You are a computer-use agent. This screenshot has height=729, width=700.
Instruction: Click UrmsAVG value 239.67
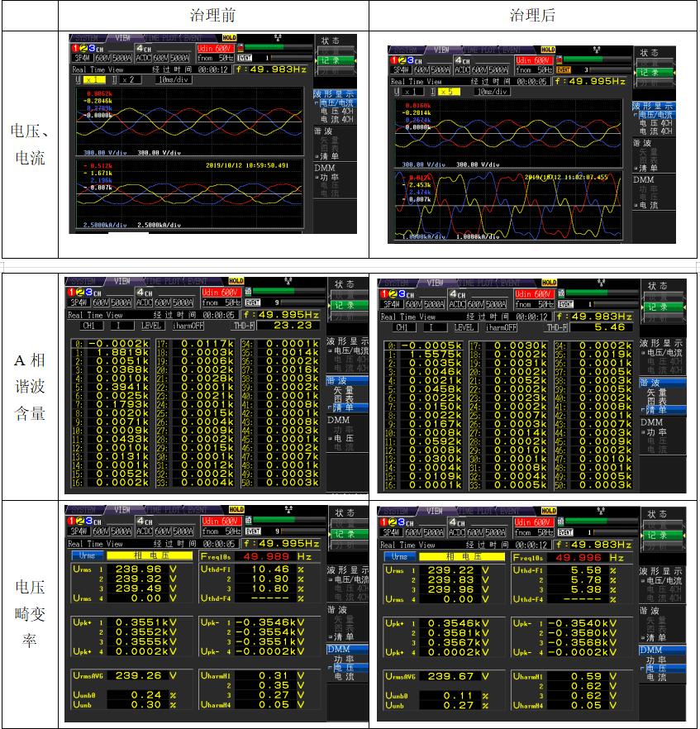(x=450, y=676)
